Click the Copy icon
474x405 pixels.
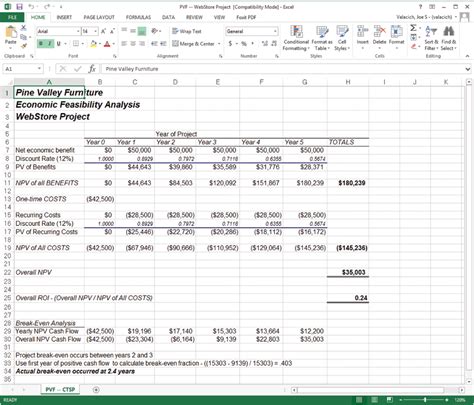point(23,37)
